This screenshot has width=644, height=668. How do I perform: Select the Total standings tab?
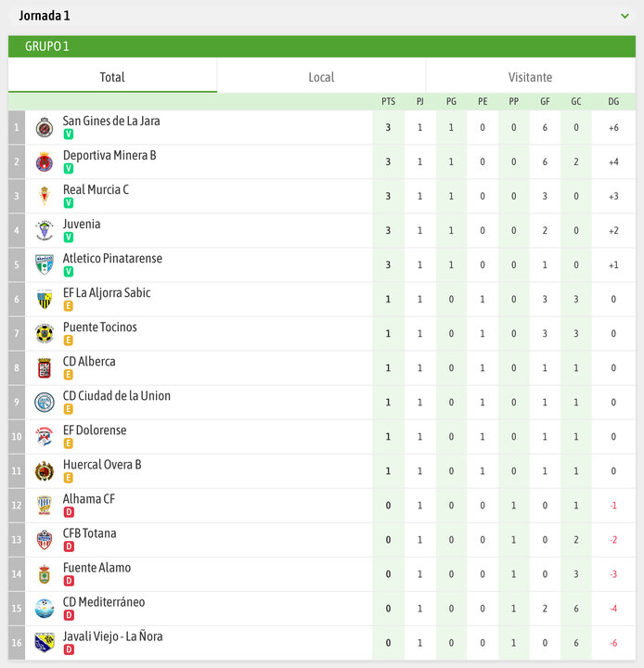(x=112, y=77)
